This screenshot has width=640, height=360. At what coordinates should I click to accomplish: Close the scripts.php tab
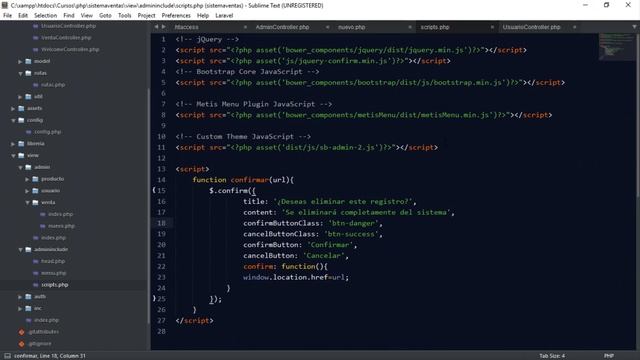click(492, 27)
